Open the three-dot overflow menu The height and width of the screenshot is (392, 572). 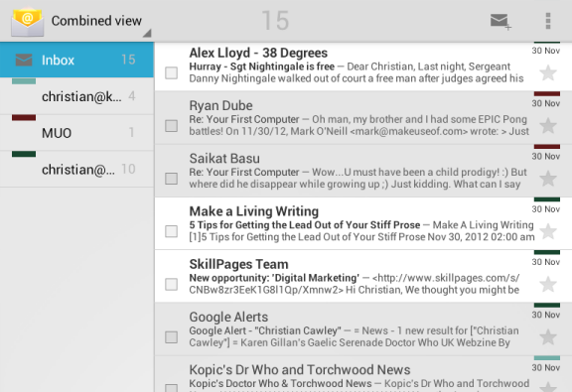click(547, 21)
